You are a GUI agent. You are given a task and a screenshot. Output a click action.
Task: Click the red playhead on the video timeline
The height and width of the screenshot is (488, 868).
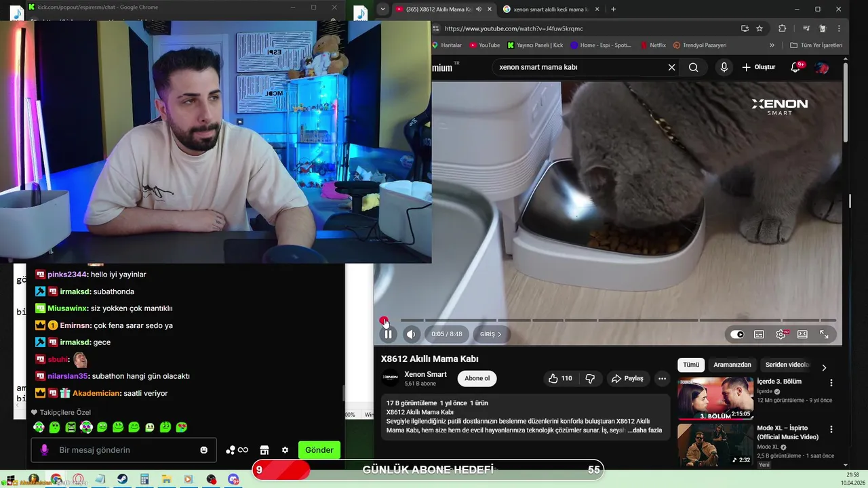384,320
